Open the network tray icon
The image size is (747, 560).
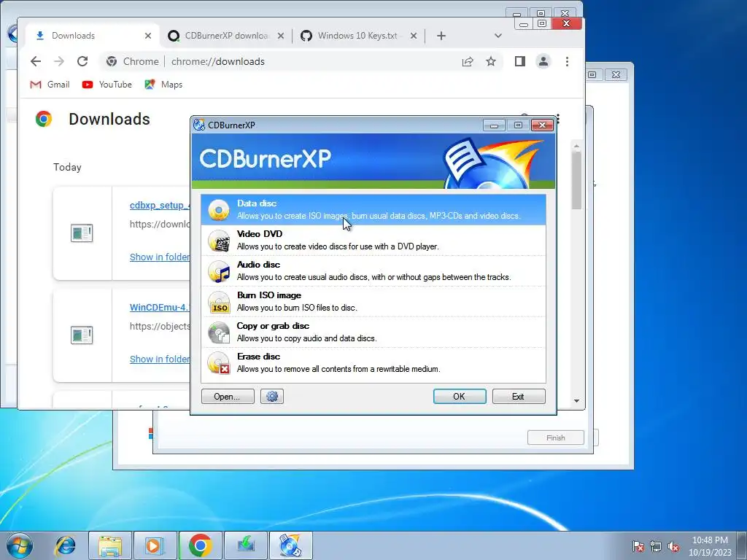(x=656, y=546)
